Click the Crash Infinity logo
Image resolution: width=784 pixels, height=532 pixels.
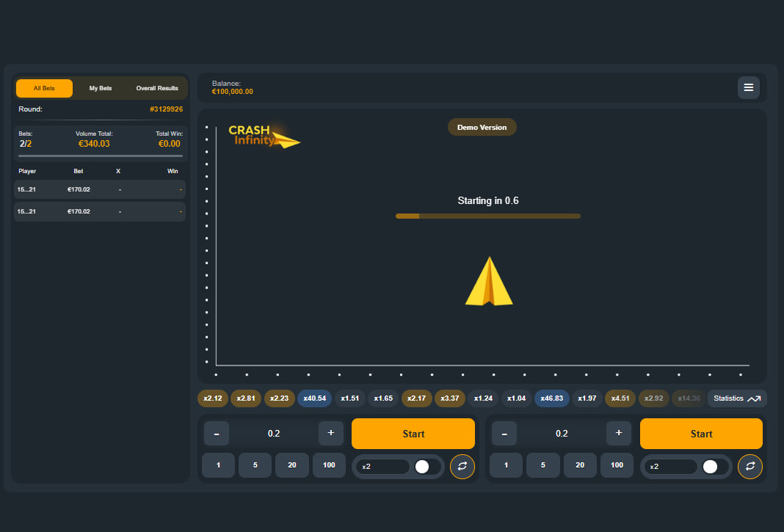click(x=264, y=136)
